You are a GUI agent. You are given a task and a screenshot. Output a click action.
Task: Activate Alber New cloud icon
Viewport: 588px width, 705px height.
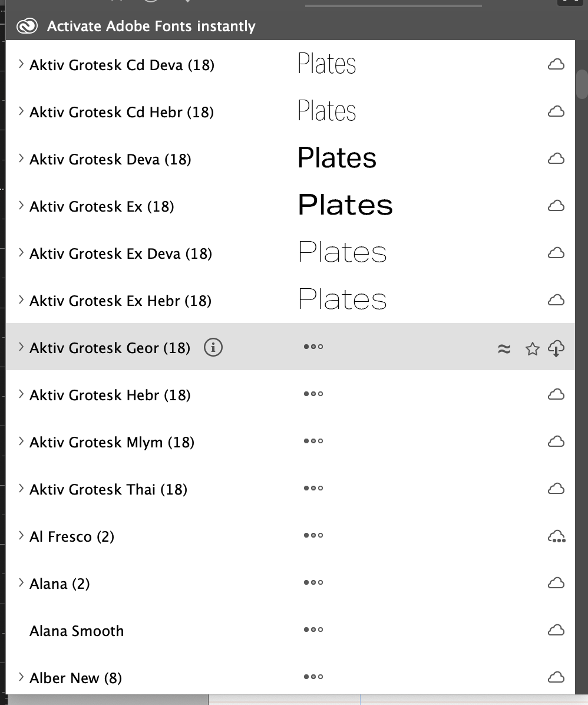point(556,677)
